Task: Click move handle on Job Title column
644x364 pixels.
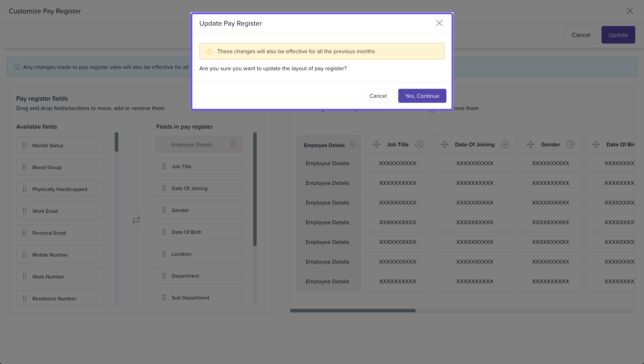Action: point(376,144)
